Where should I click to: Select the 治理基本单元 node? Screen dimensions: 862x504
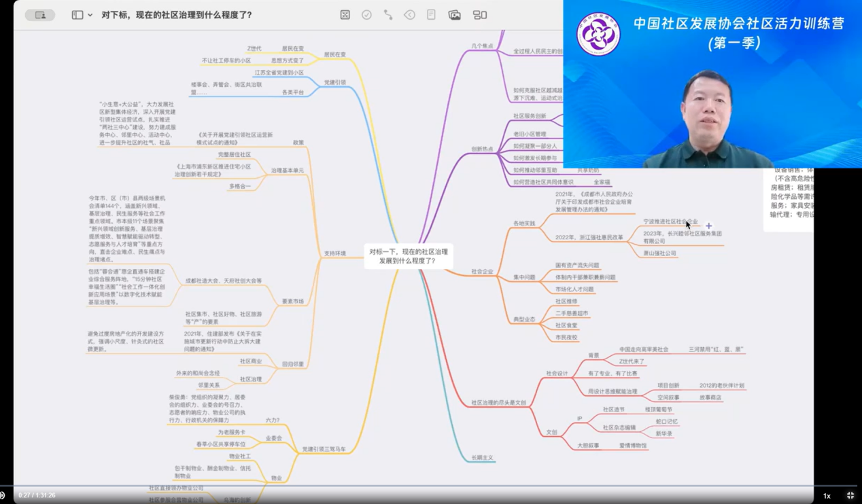288,170
